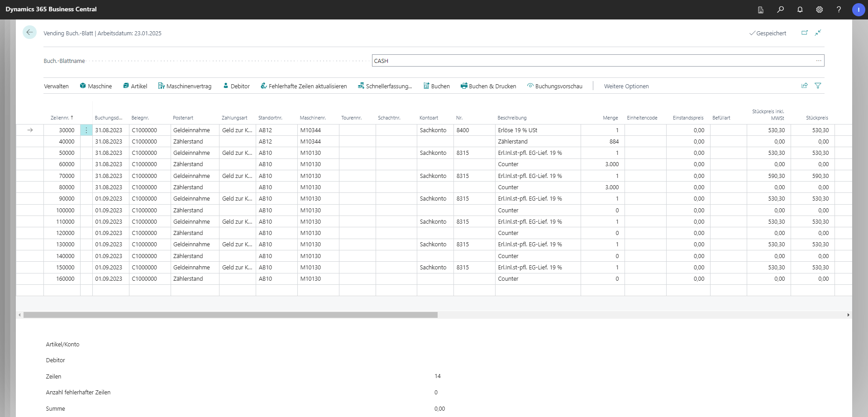Open row 30000 show more options menu
868x417 pixels.
coord(86,130)
